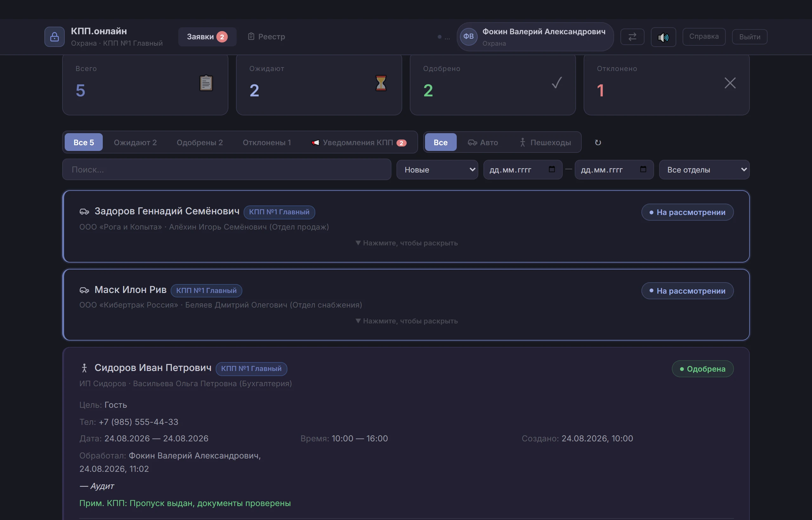
Task: Click На рассмотрении status of Маск Илон Рив
Action: pos(687,291)
